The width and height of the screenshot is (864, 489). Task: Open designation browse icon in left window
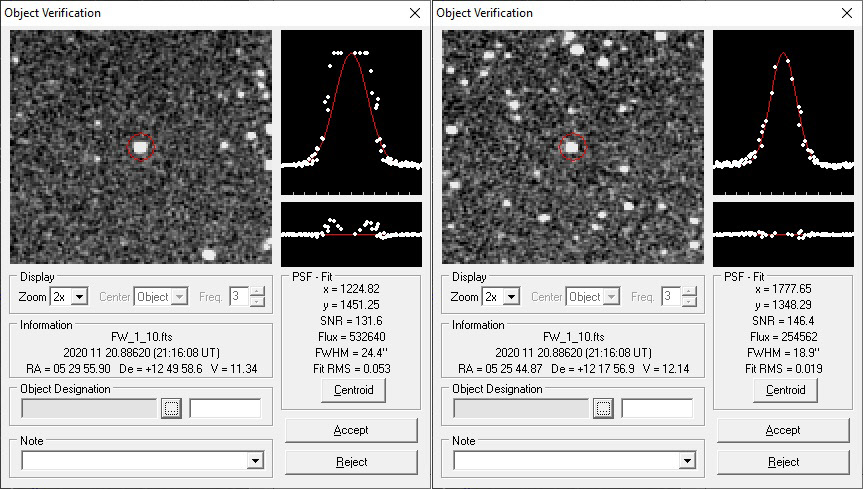[x=171, y=408]
